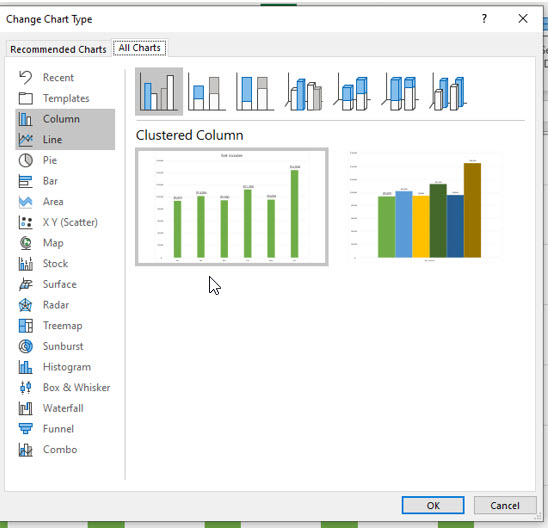Select the Treemap chart category
This screenshot has width=548, height=530.
pos(65,325)
